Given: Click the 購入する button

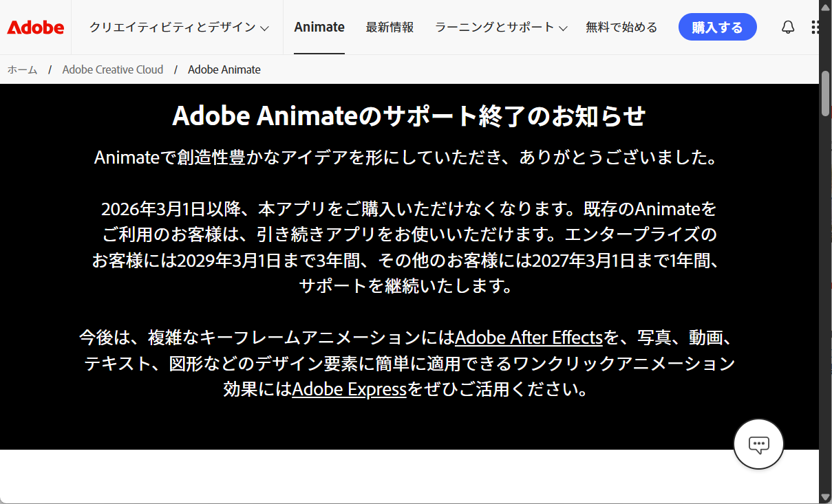Looking at the screenshot, I should coord(717,27).
